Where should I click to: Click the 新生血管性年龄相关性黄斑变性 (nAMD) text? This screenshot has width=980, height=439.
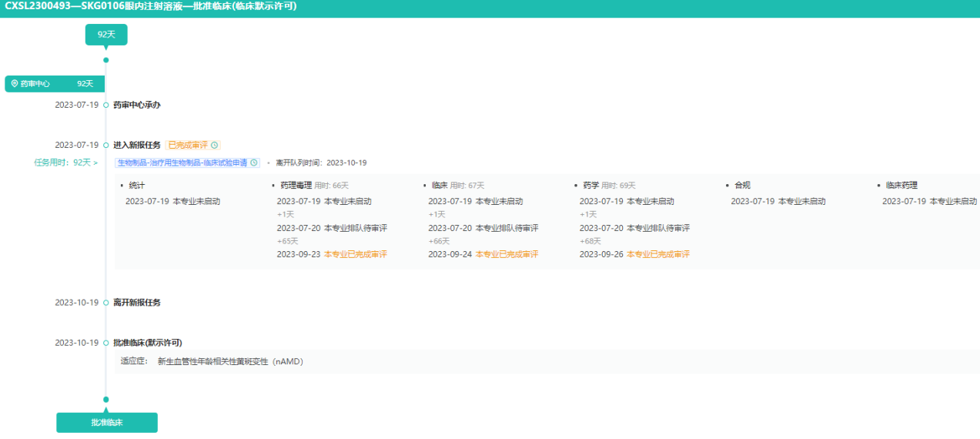point(230,361)
